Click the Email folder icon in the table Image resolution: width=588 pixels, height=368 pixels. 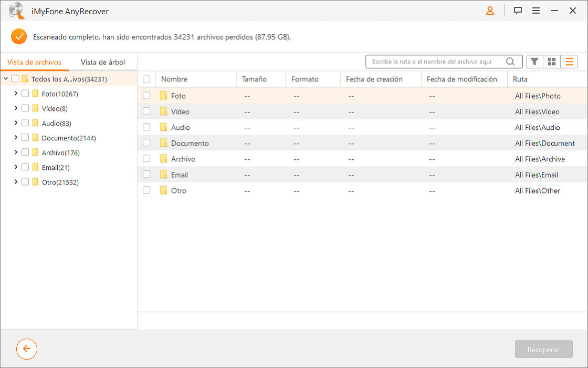tap(163, 174)
